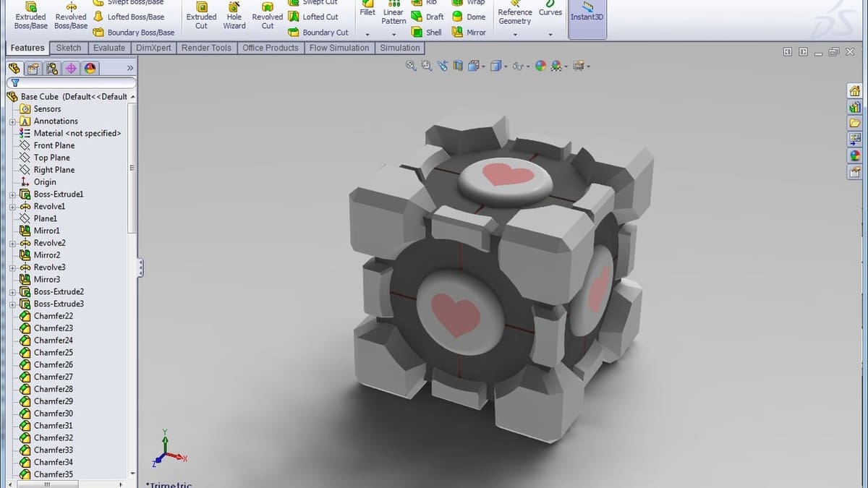The height and width of the screenshot is (488, 868).
Task: Select the Fillet tool
Action: pos(367,9)
